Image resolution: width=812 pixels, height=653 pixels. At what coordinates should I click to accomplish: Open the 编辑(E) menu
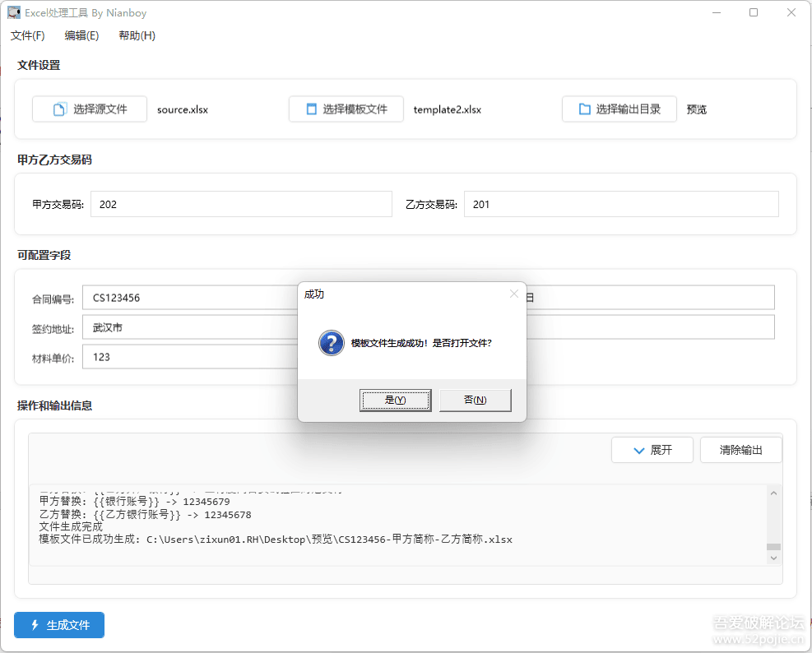pyautogui.click(x=81, y=35)
